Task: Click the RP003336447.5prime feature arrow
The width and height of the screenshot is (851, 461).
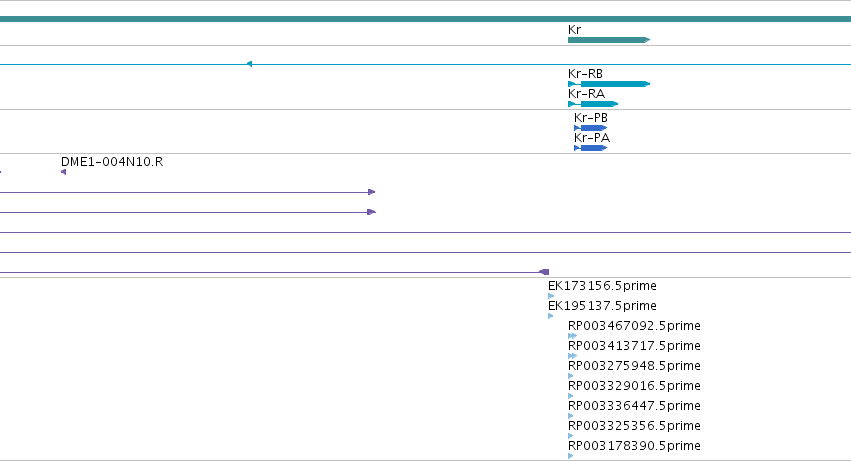Action: (571, 416)
